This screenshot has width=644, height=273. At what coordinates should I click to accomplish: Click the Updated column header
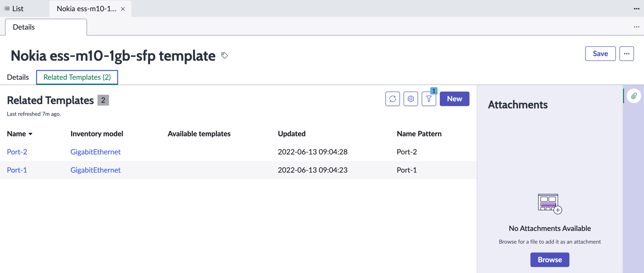(292, 133)
